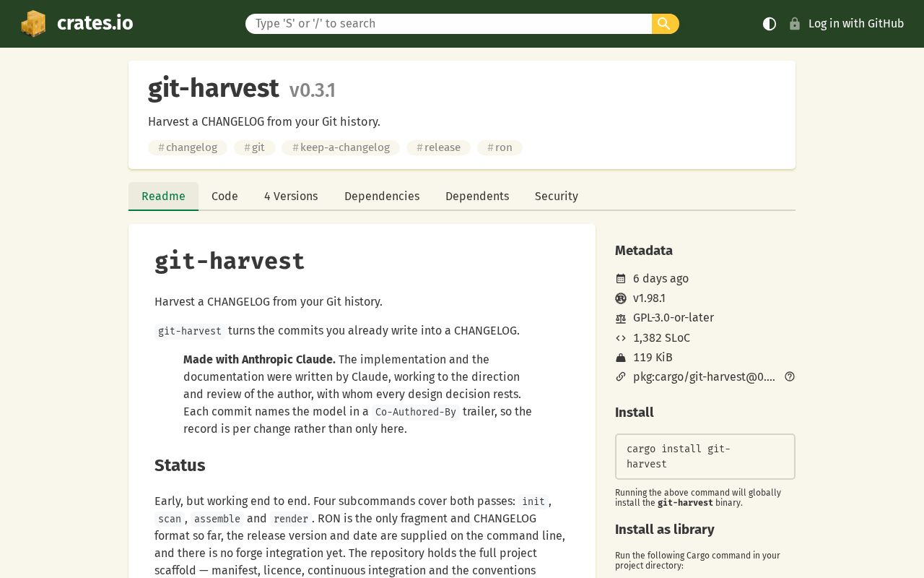Focus the crate search field
This screenshot has width=924, height=578.
pyautogui.click(x=448, y=24)
